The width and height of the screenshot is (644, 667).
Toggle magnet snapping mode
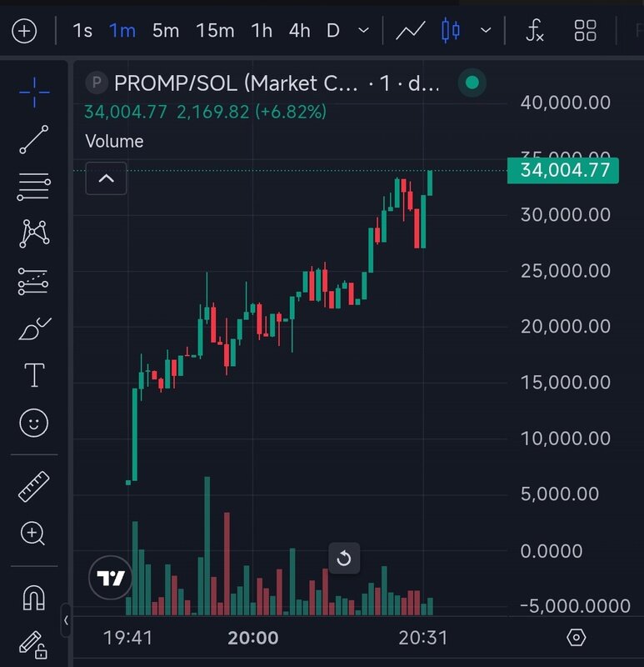(33, 597)
